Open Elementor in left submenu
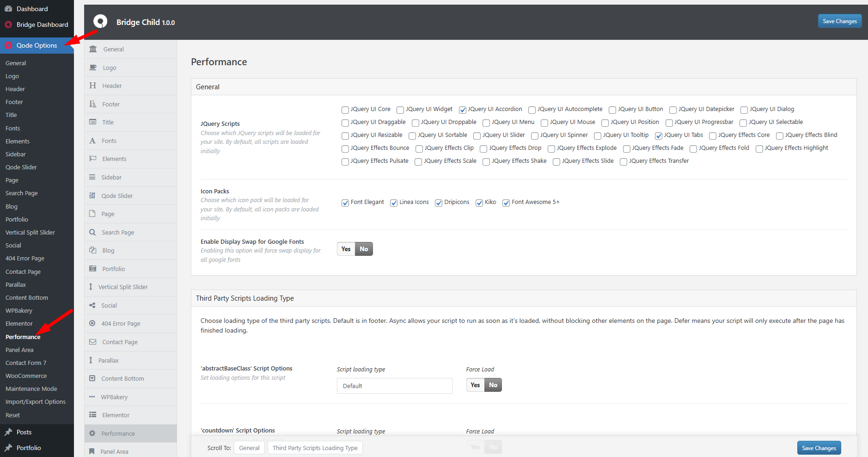868x457 pixels. tap(19, 324)
